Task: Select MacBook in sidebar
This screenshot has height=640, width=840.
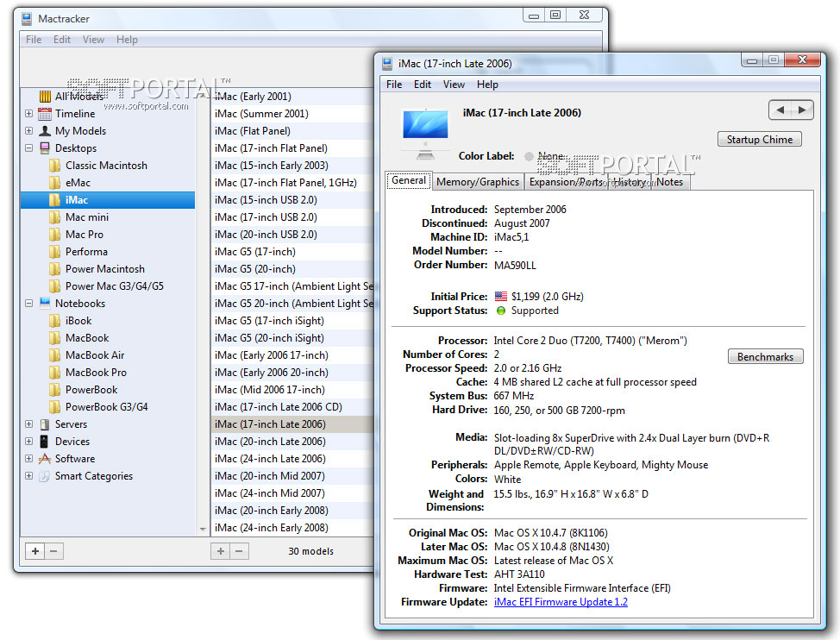Action: [x=87, y=338]
